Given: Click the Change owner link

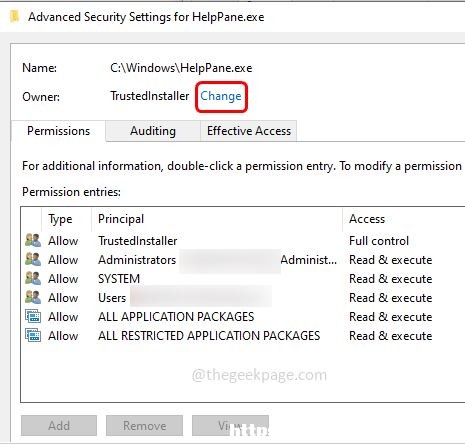Looking at the screenshot, I should click(221, 96).
